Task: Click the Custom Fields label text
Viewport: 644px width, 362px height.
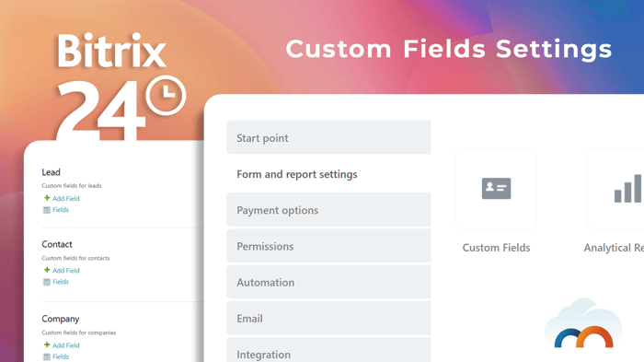Action: [x=496, y=248]
